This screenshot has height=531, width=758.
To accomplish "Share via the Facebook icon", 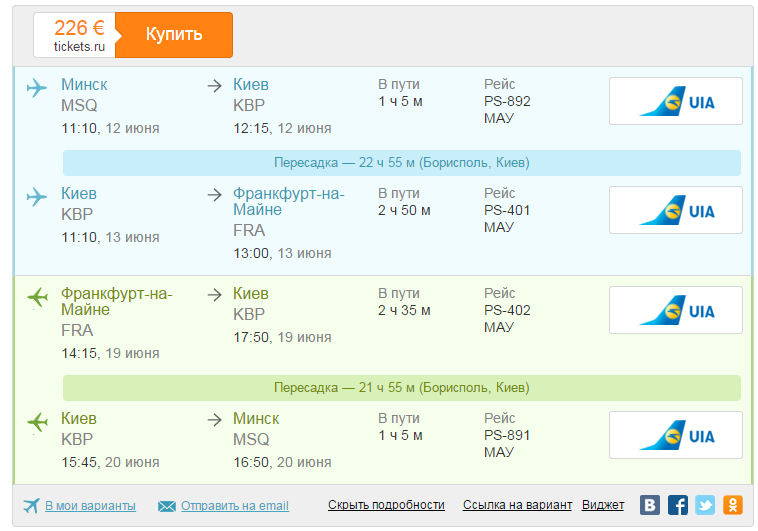I will [x=678, y=505].
